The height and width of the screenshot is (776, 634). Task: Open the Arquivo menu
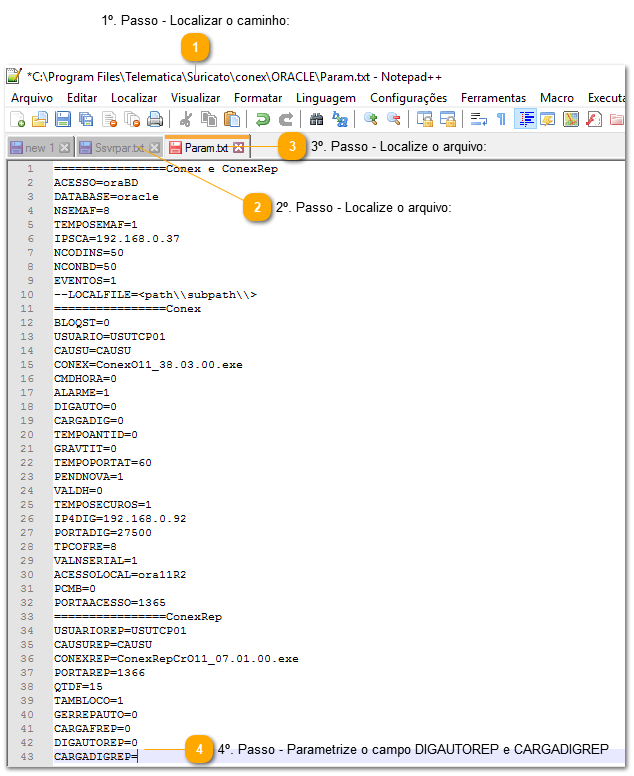tap(32, 98)
